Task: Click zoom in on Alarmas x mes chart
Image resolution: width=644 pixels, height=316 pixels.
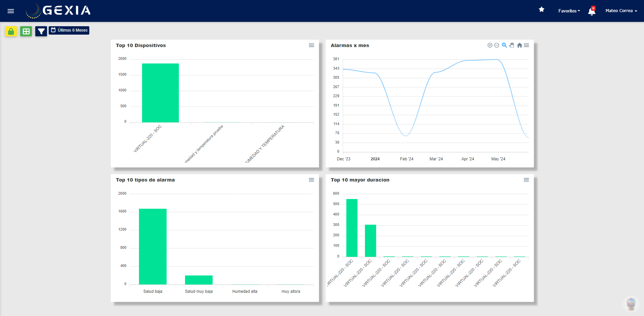Action: click(490, 45)
